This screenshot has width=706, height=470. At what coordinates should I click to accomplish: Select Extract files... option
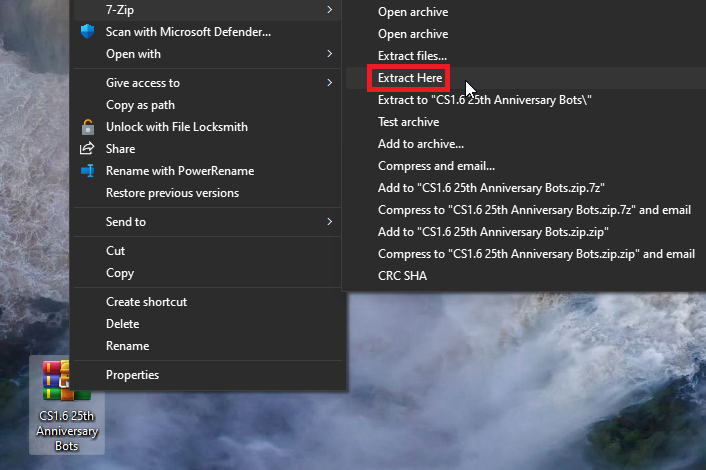pyautogui.click(x=412, y=56)
